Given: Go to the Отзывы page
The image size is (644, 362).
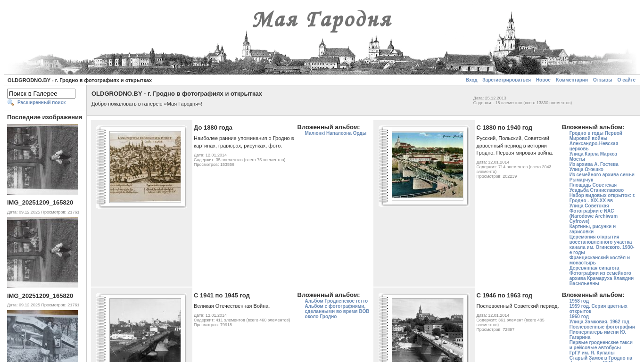Looking at the screenshot, I should pyautogui.click(x=603, y=80).
